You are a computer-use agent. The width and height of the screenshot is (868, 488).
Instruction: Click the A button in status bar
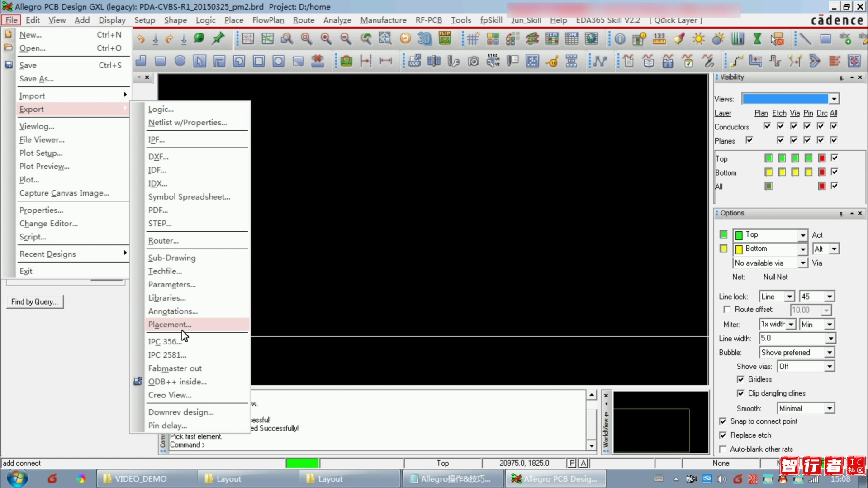pyautogui.click(x=583, y=463)
